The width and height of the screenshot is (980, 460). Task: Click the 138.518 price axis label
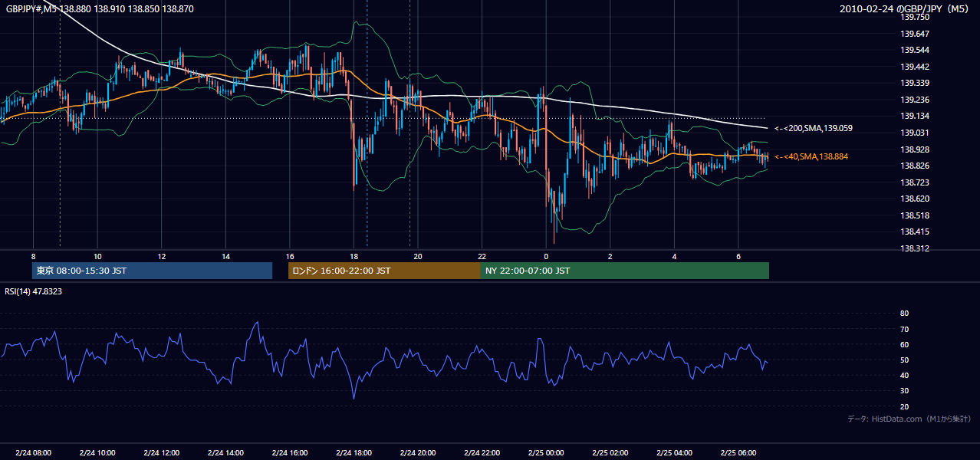point(916,215)
